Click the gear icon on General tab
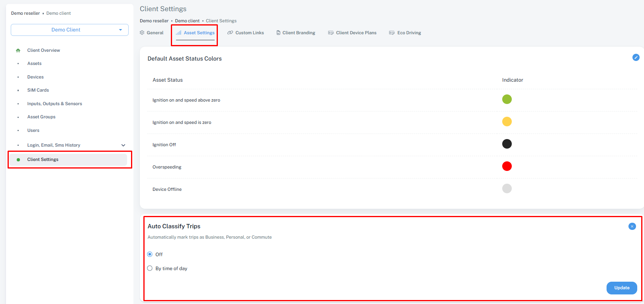 tap(142, 33)
